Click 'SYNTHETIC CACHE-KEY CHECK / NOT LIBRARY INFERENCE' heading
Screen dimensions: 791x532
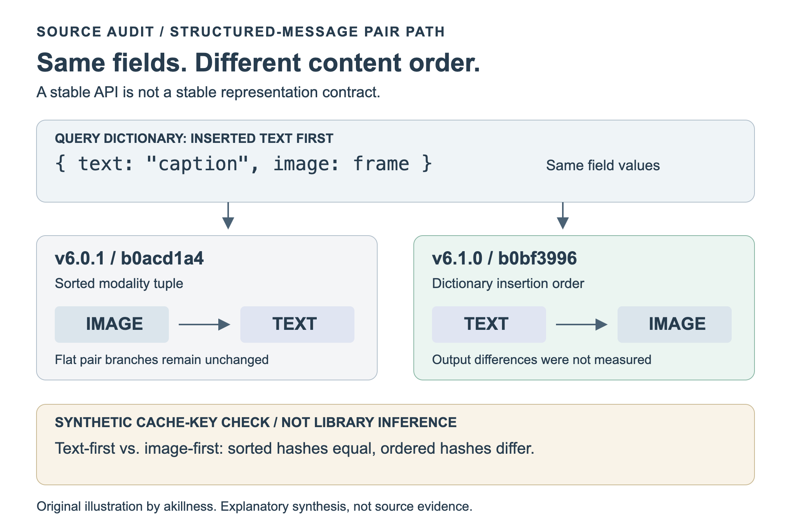256,423
